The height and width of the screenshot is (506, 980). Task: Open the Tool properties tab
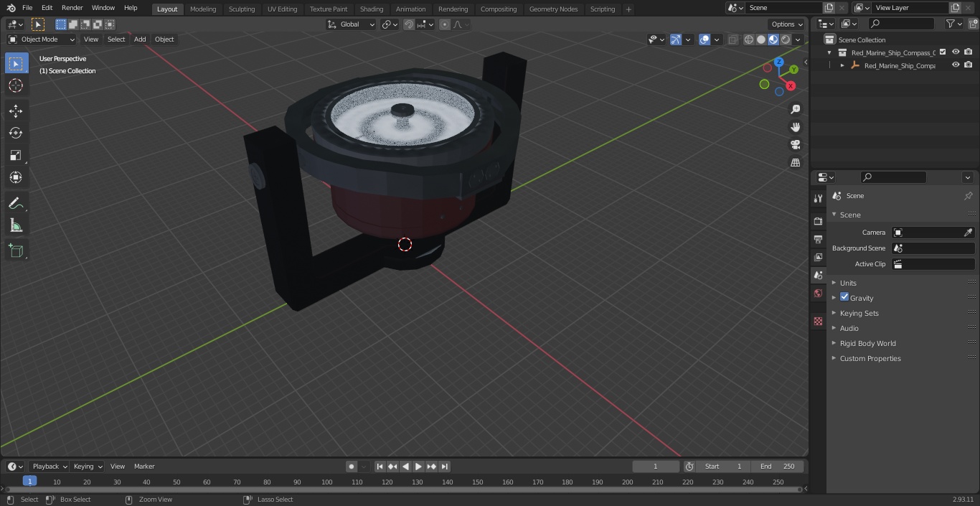[818, 199]
